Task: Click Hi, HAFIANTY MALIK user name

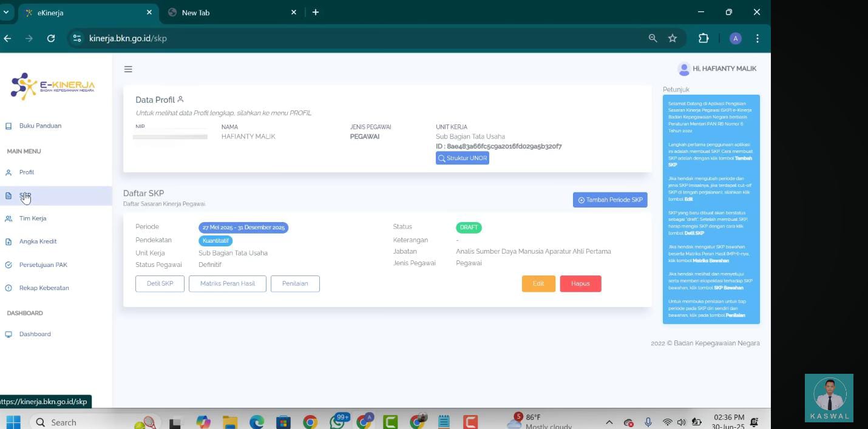Action: 725,69
